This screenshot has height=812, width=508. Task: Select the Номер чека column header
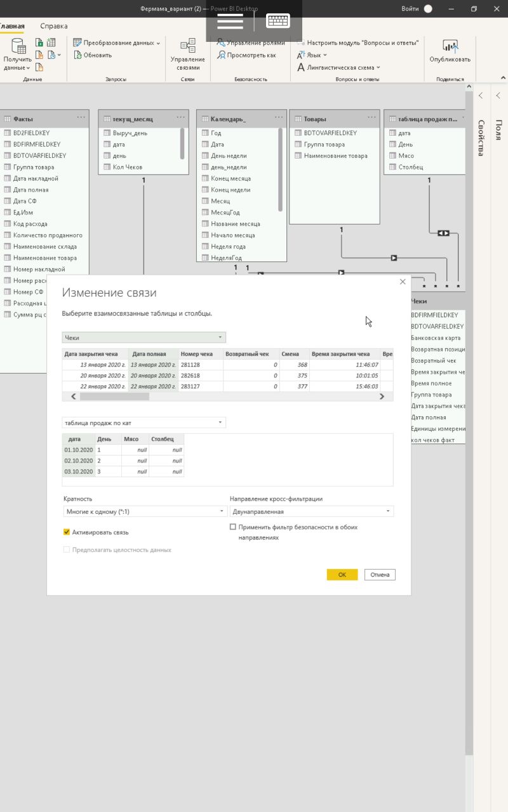(x=201, y=354)
